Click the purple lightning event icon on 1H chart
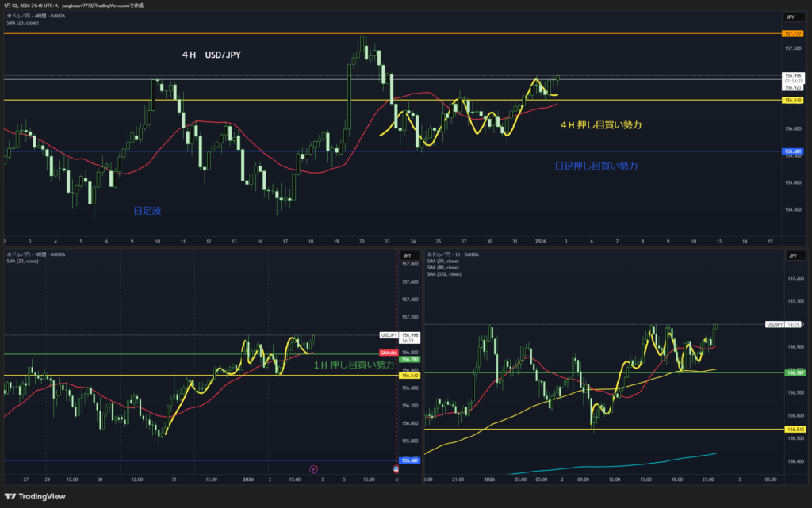This screenshot has width=812, height=508. (314, 469)
